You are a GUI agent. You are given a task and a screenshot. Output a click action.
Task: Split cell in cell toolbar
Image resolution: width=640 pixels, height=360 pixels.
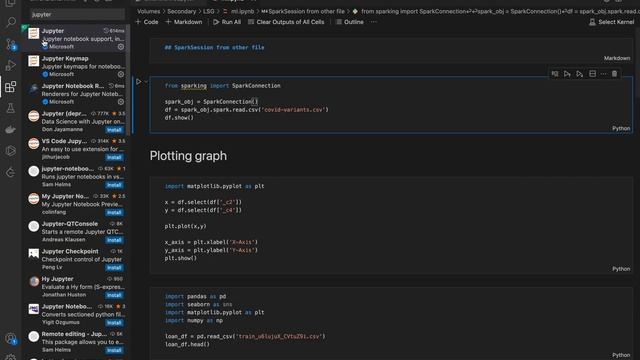coord(592,74)
